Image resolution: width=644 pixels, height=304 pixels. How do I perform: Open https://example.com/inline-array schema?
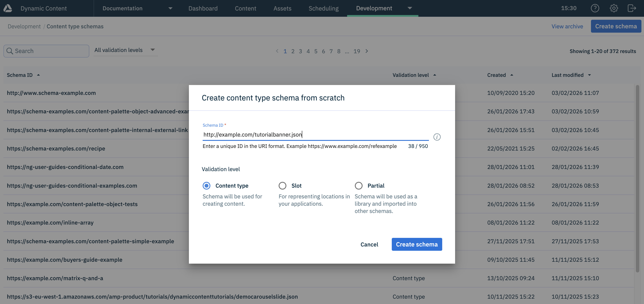[x=50, y=222]
